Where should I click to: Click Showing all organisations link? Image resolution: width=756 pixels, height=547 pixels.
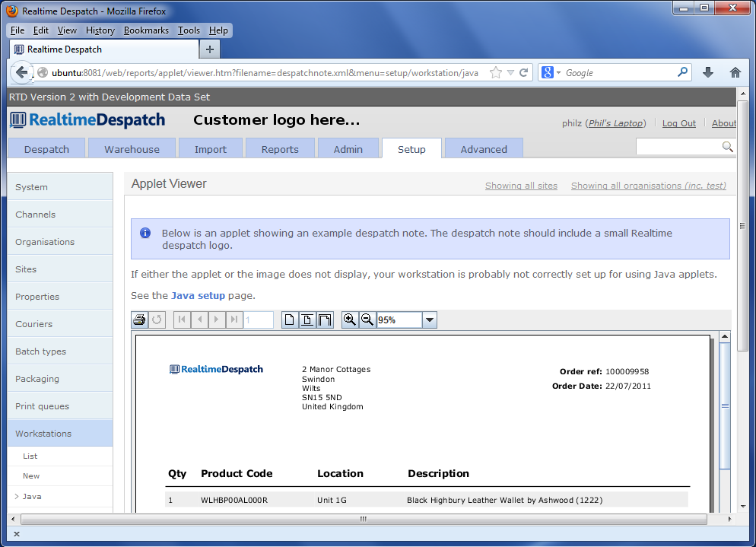coord(649,186)
